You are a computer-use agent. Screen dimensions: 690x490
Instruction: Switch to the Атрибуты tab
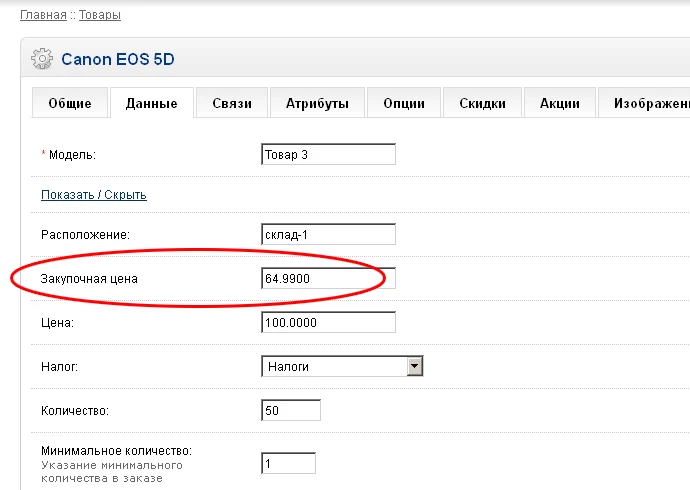point(317,103)
